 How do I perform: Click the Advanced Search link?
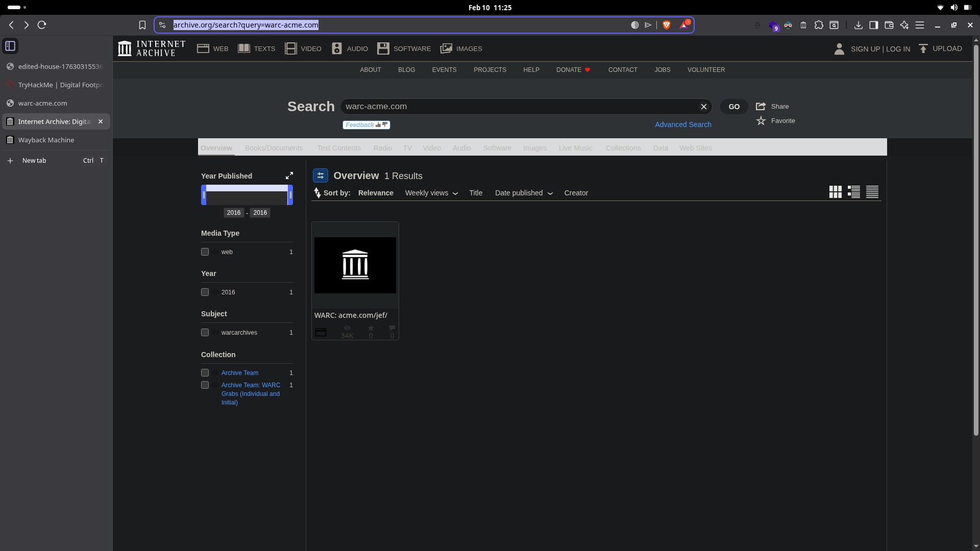[x=683, y=124]
